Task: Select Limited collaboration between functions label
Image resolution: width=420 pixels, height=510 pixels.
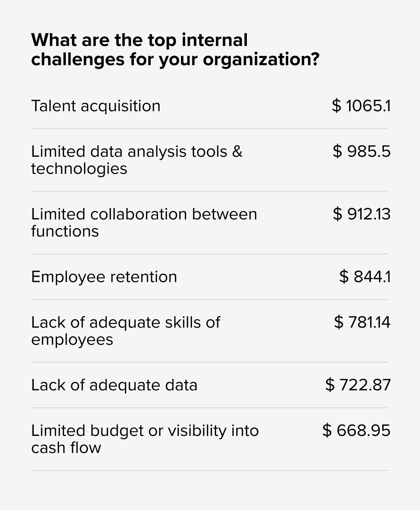Action: 144,222
